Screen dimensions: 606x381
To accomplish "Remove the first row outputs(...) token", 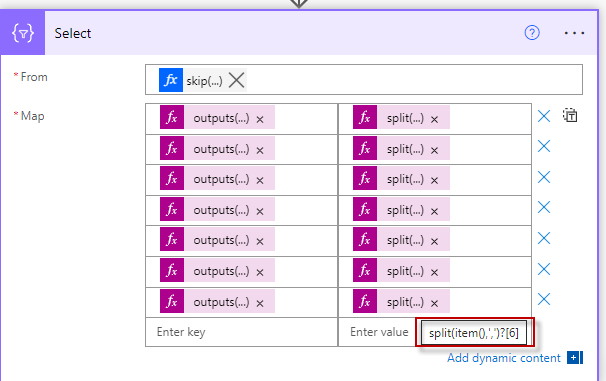I will pos(260,119).
